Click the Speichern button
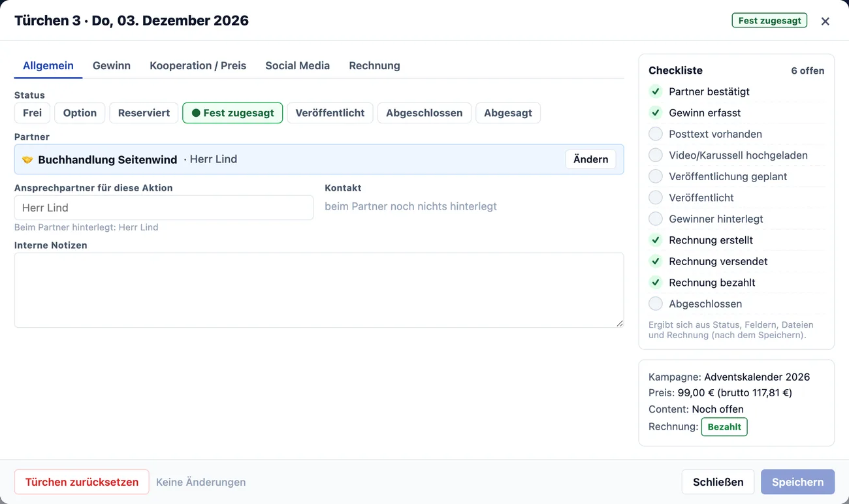This screenshot has height=504, width=849. pyautogui.click(x=797, y=482)
